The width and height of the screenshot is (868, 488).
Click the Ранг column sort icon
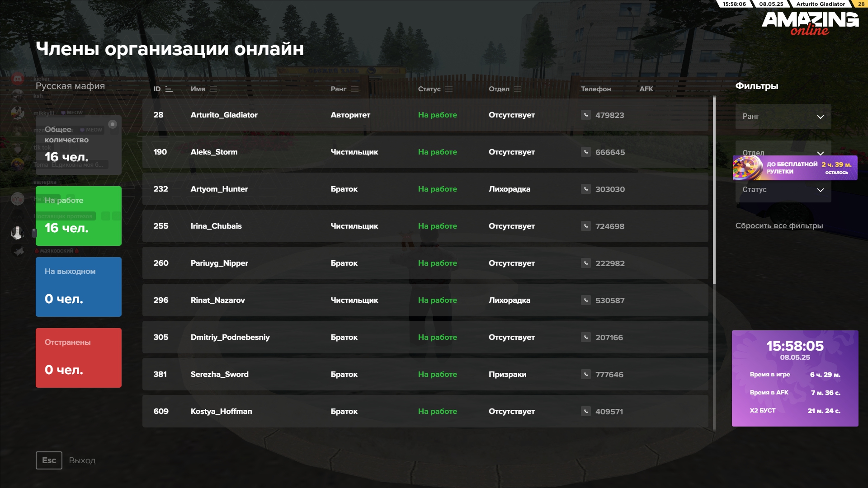point(355,89)
